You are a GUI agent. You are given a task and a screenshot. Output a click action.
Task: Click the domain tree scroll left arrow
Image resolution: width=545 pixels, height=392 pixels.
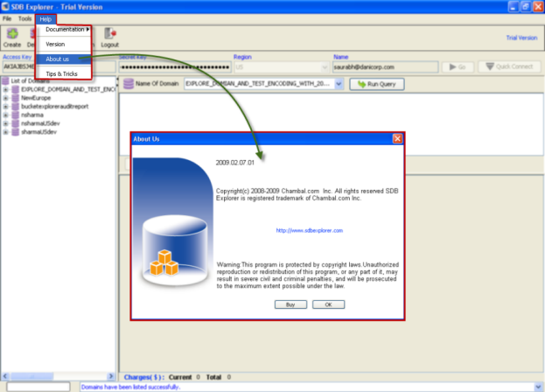click(5, 376)
